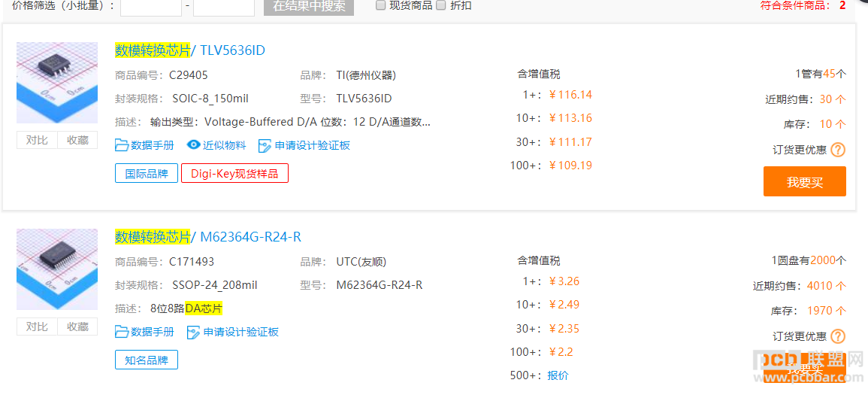Open the 数据手册 folder icon for M62364G-R24-R
This screenshot has height=398, width=868.
tap(121, 332)
